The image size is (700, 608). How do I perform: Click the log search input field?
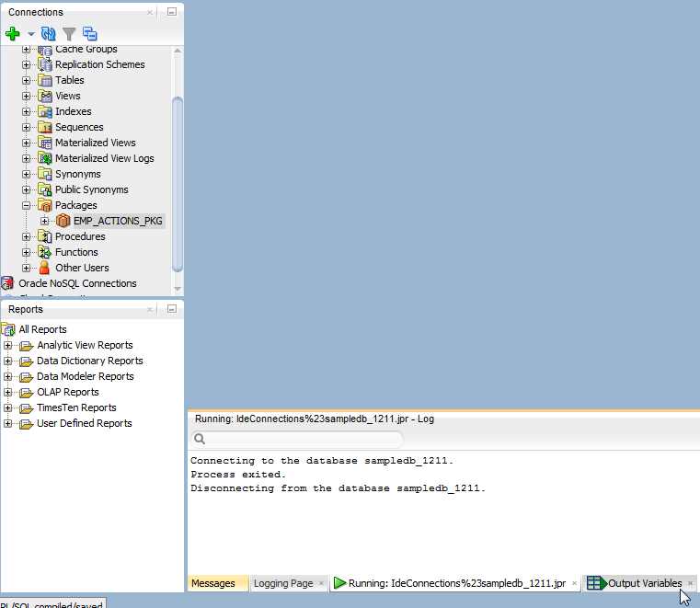click(x=297, y=440)
